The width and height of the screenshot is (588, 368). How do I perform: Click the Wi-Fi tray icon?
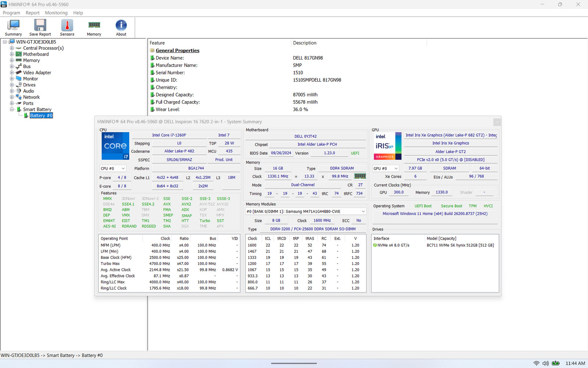click(x=537, y=363)
